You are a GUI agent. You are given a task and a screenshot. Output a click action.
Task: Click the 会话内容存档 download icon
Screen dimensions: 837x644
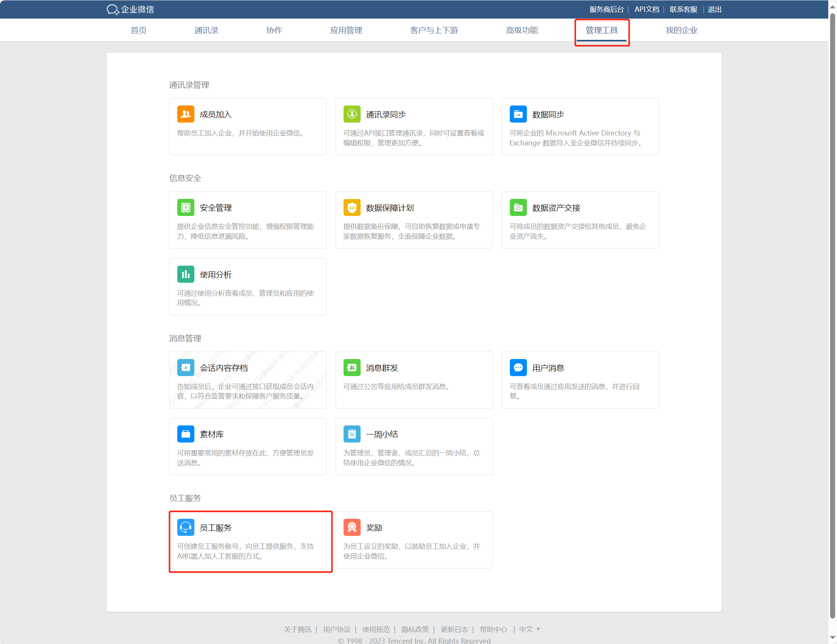click(x=186, y=368)
